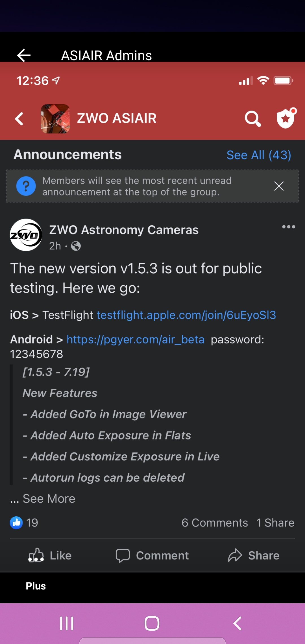View the 19 like reactions

tap(24, 523)
